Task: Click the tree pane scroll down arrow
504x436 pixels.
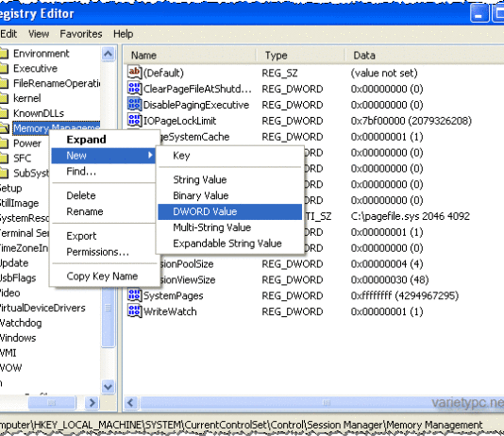Action: 108,387
